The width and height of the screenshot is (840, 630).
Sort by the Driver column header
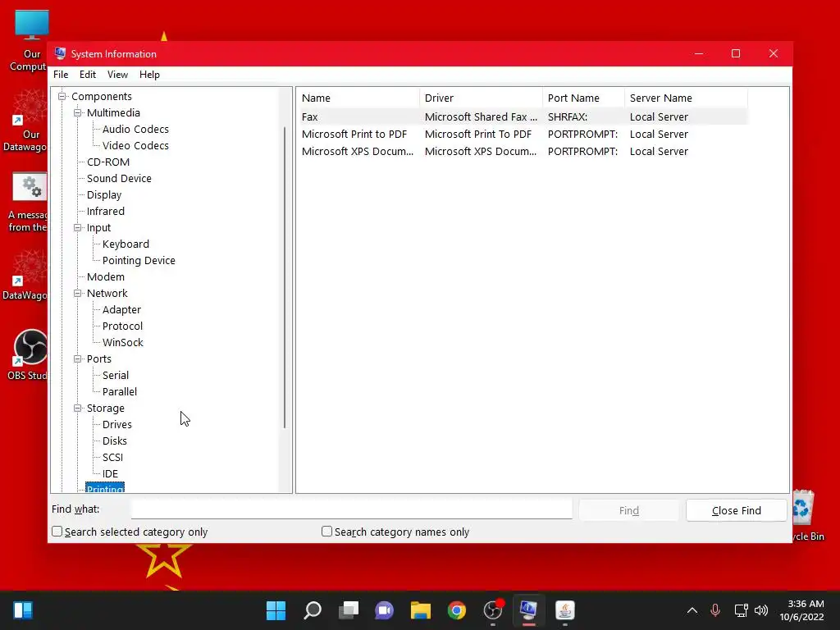tap(481, 98)
